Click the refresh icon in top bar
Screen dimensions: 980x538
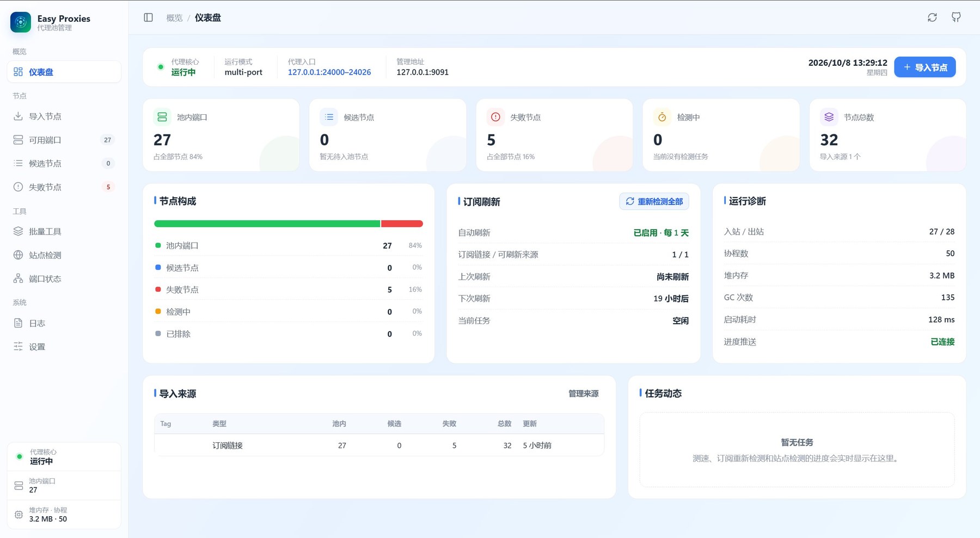point(932,17)
